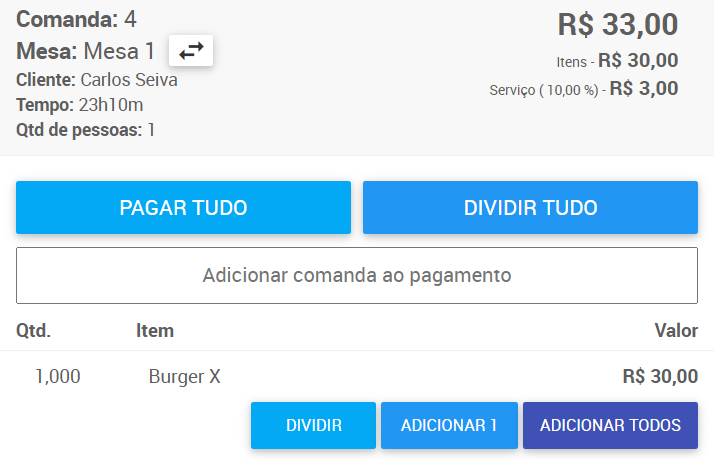Click the Serviço 10,00 % charge line
This screenshot has height=459, width=714.
pos(584,89)
